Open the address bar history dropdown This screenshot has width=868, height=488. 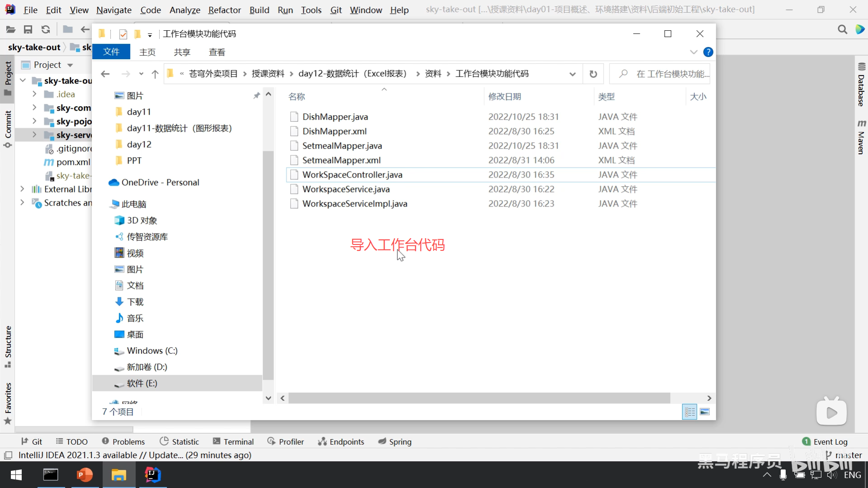572,74
